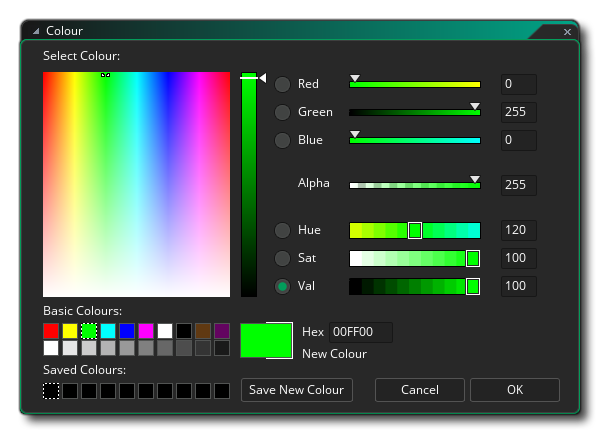This screenshot has width=600, height=434.
Task: Select the Blue radio button
Action: click(282, 140)
